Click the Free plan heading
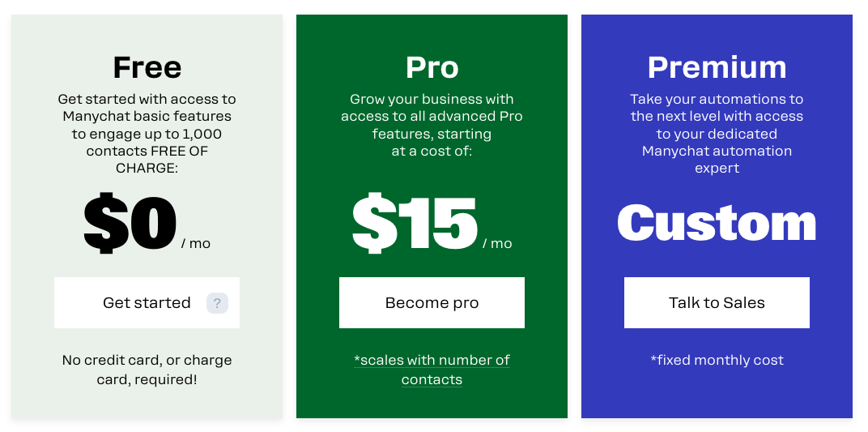This screenshot has width=868, height=432. (x=147, y=67)
